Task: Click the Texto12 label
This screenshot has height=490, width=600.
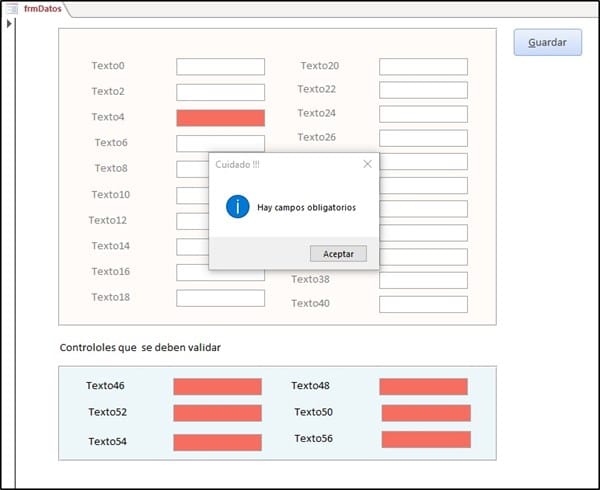Action: point(108,220)
